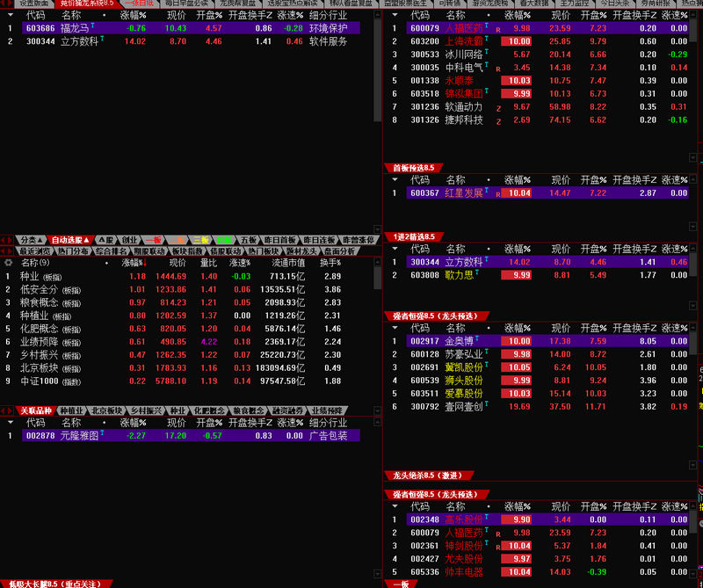Open the 昨日首板 tab
Screen dimensions: 703x588
coord(279,240)
